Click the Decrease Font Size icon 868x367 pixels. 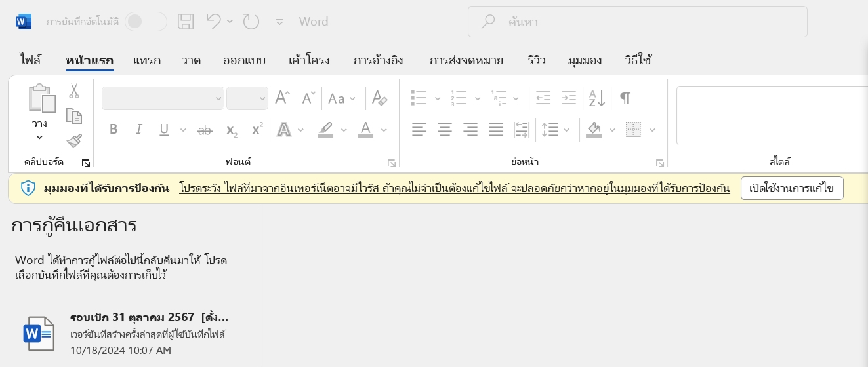point(308,98)
